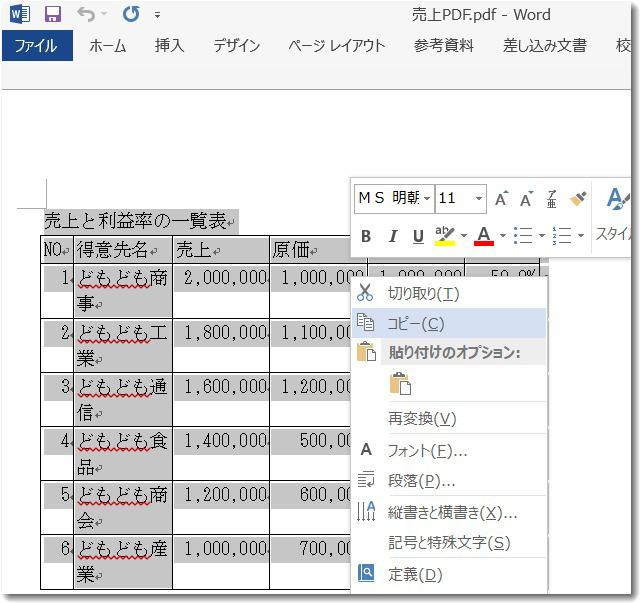
Task: Click the Save icon in title bar
Action: tap(53, 15)
